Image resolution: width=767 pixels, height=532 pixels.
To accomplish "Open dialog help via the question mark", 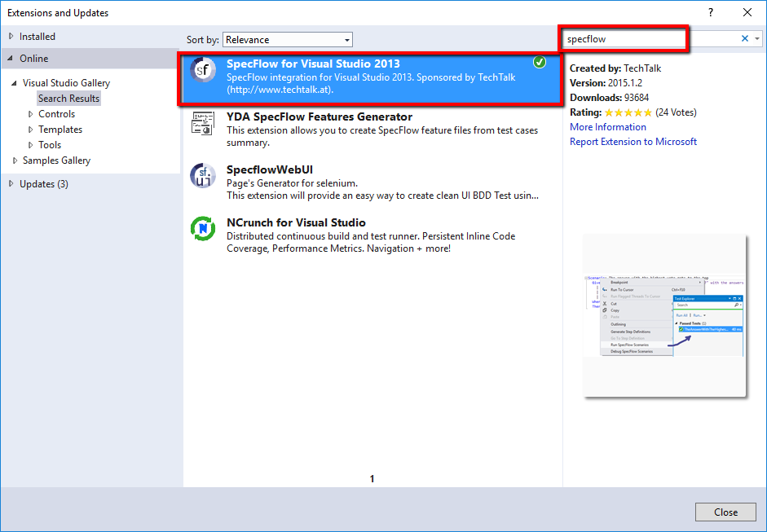I will point(710,12).
